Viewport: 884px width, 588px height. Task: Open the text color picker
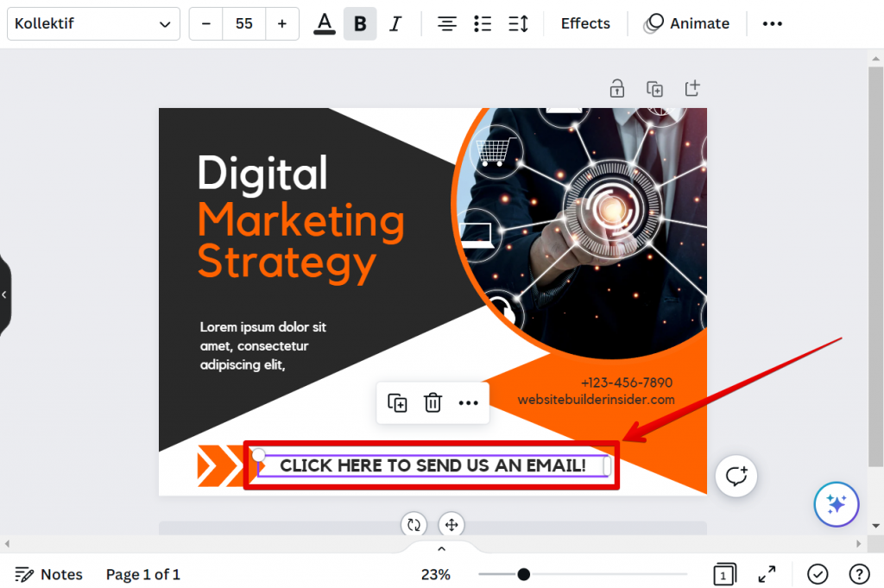[x=325, y=24]
